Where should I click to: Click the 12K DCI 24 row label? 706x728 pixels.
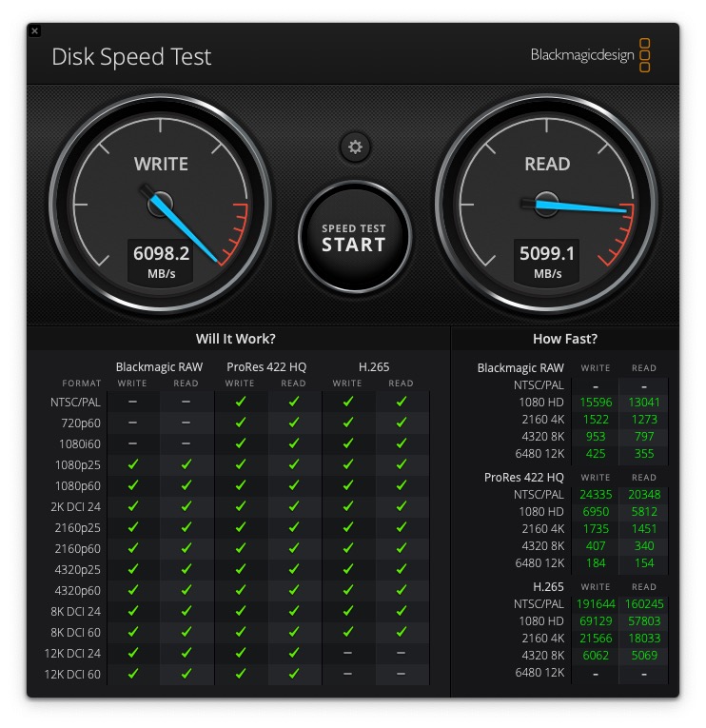[x=72, y=653]
